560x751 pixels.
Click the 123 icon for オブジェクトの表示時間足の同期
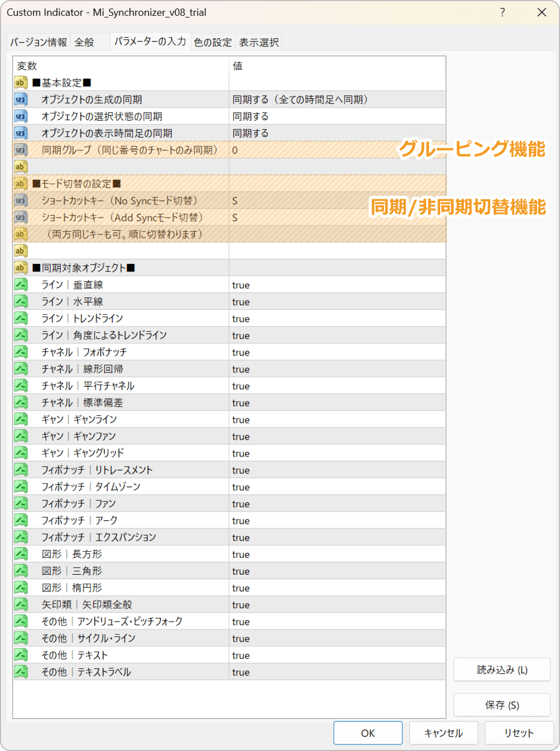coord(20,133)
